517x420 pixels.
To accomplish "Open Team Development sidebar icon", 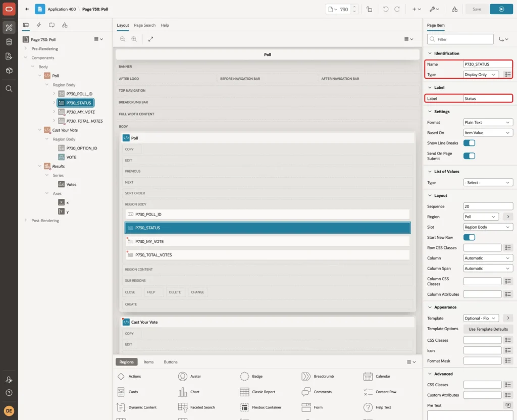I will coord(9,57).
